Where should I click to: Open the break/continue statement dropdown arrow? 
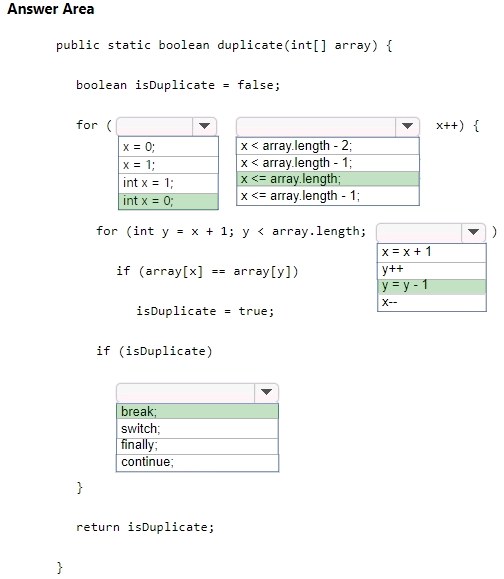266,393
